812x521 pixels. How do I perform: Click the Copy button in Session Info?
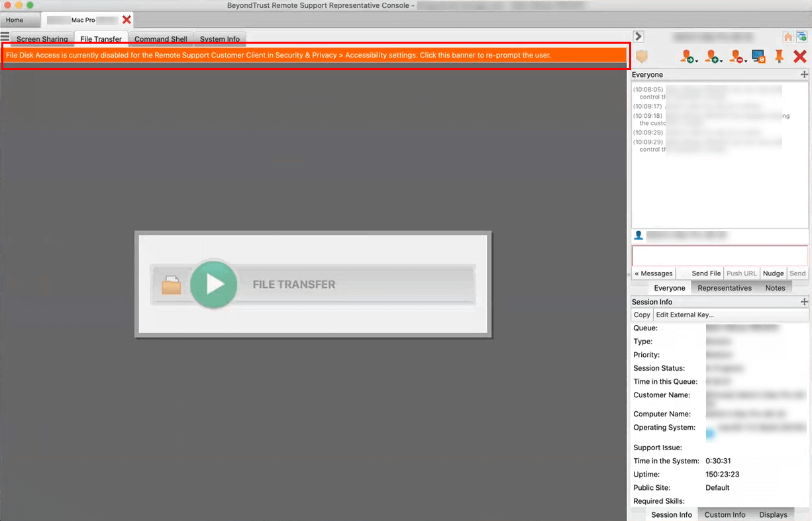point(642,315)
